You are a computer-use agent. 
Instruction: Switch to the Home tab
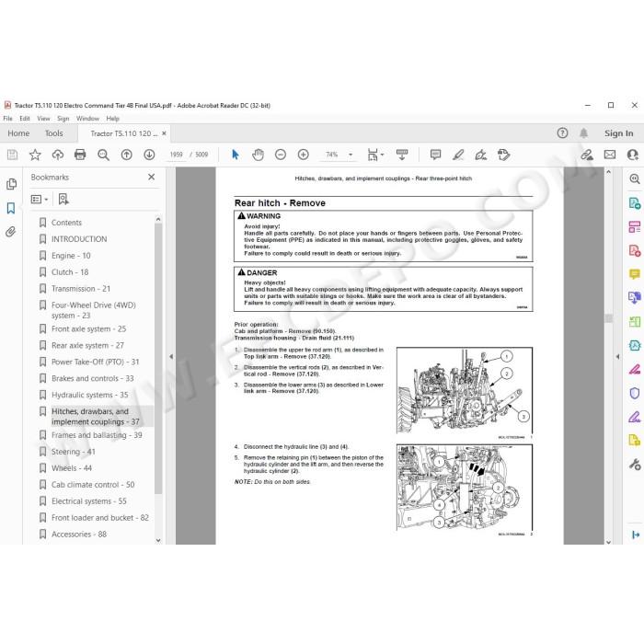[18, 133]
